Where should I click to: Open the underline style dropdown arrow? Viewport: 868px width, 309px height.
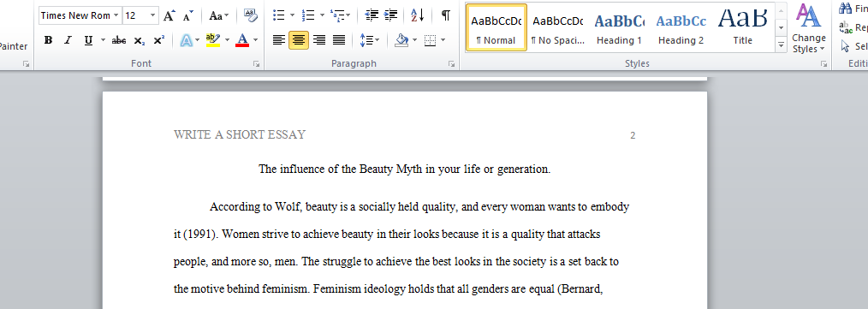[103, 40]
